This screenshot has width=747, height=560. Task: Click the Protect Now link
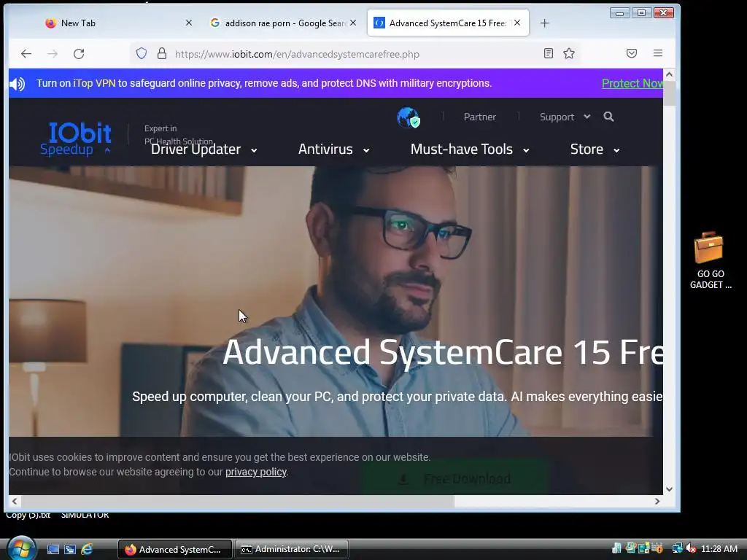632,83
